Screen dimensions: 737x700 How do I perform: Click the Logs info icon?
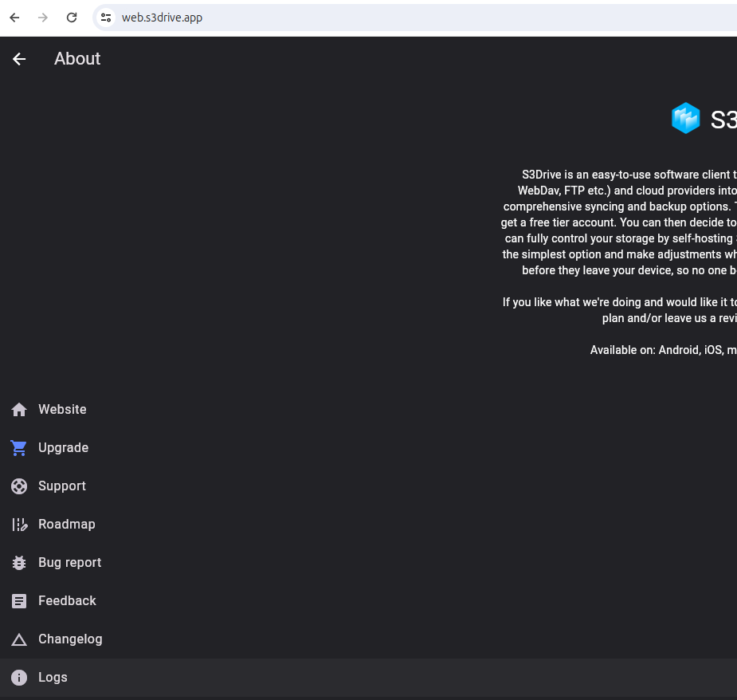(x=19, y=678)
